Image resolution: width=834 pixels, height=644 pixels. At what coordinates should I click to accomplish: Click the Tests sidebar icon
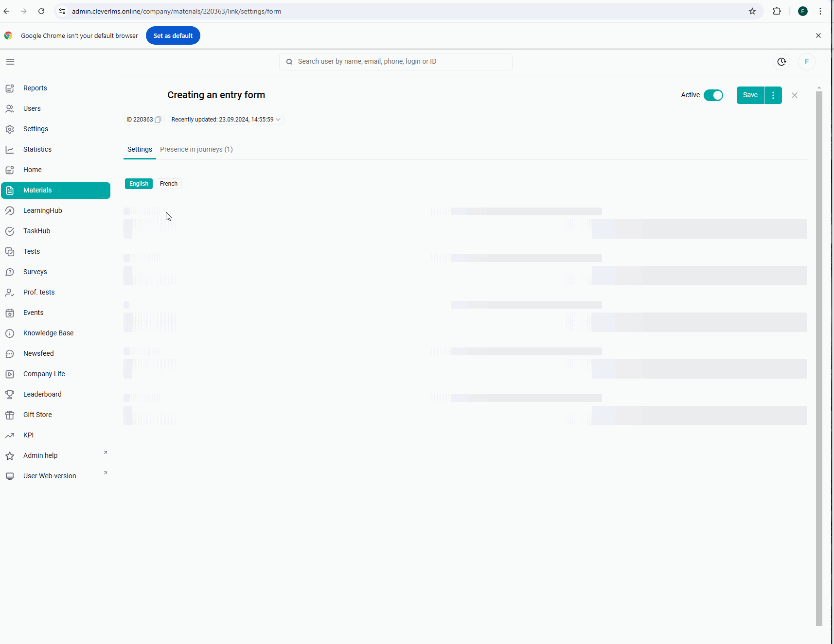(x=10, y=251)
